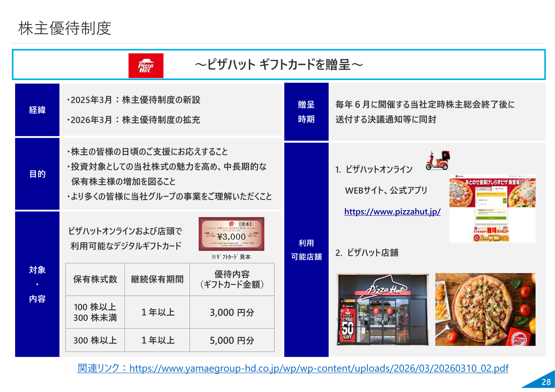Image resolution: width=555 pixels, height=392 pixels.
Task: Click the 利用可能なデジタルギフトカード text
Action: click(126, 246)
